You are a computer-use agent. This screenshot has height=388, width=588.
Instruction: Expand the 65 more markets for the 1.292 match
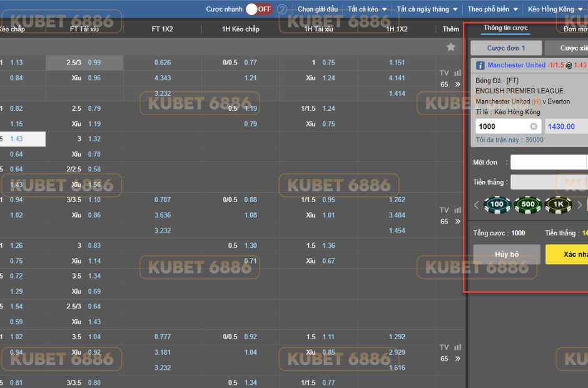pos(450,359)
